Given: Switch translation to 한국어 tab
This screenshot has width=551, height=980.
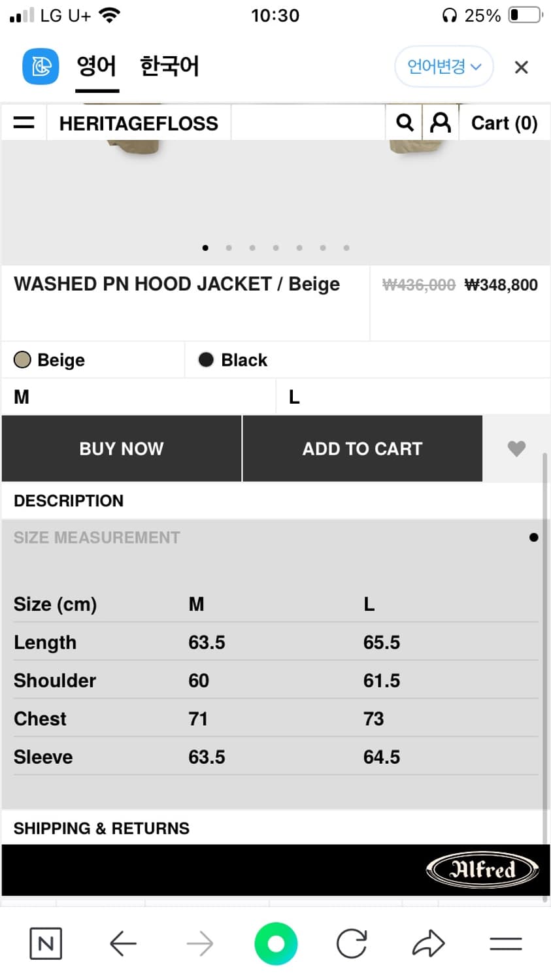Looking at the screenshot, I should pos(169,65).
